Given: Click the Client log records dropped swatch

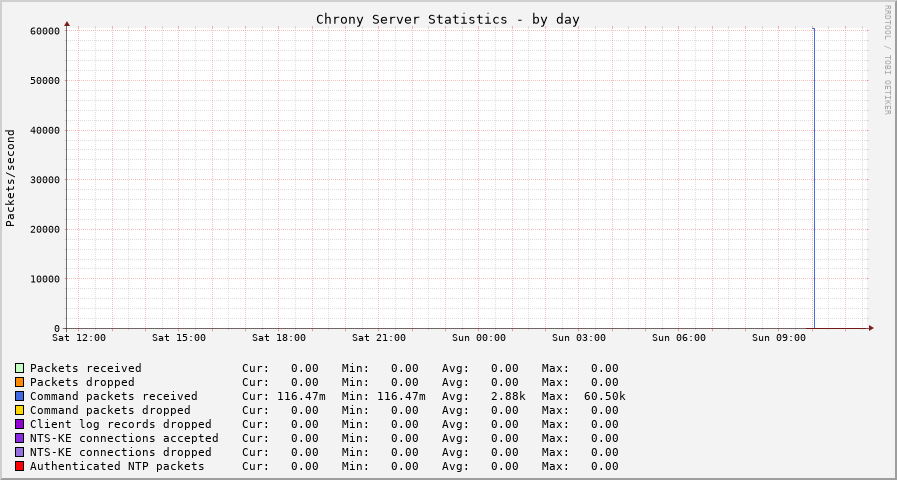Looking at the screenshot, I should 19,424.
